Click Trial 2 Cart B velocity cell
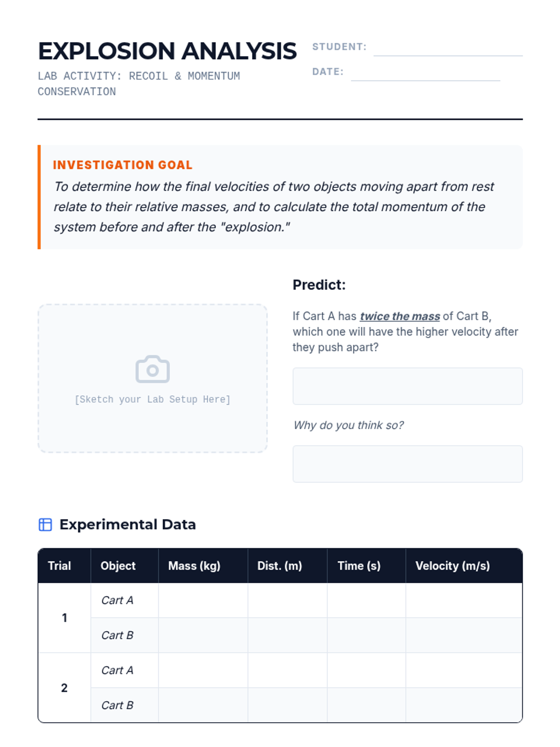Screen dimensions: 560x747 464,705
